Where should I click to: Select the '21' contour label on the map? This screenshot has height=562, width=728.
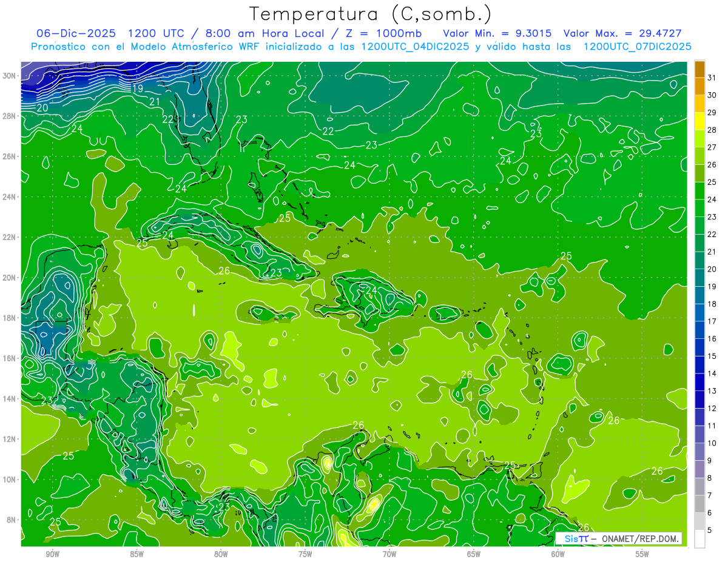pyautogui.click(x=155, y=102)
